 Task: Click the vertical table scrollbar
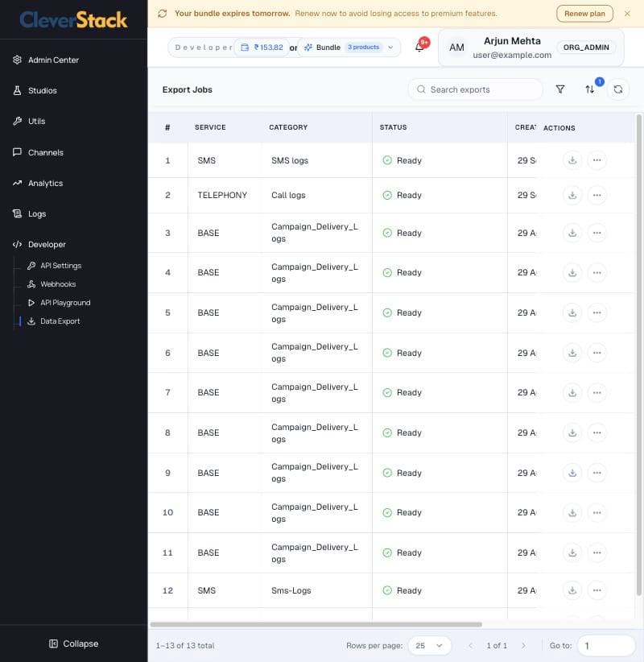click(x=639, y=354)
